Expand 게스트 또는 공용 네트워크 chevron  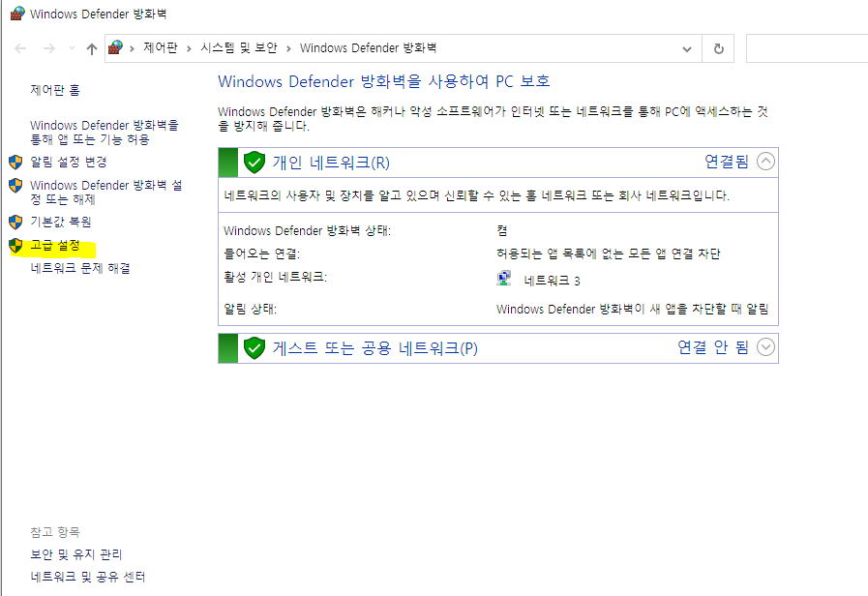pos(765,347)
